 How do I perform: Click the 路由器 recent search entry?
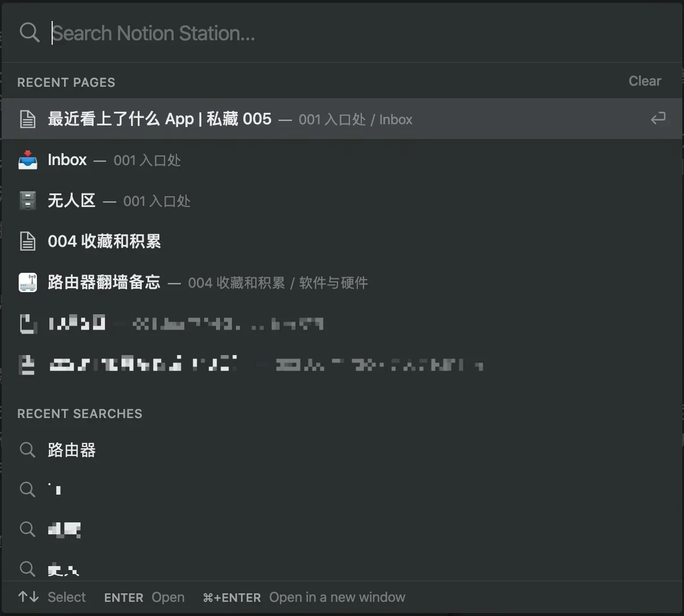tap(71, 450)
